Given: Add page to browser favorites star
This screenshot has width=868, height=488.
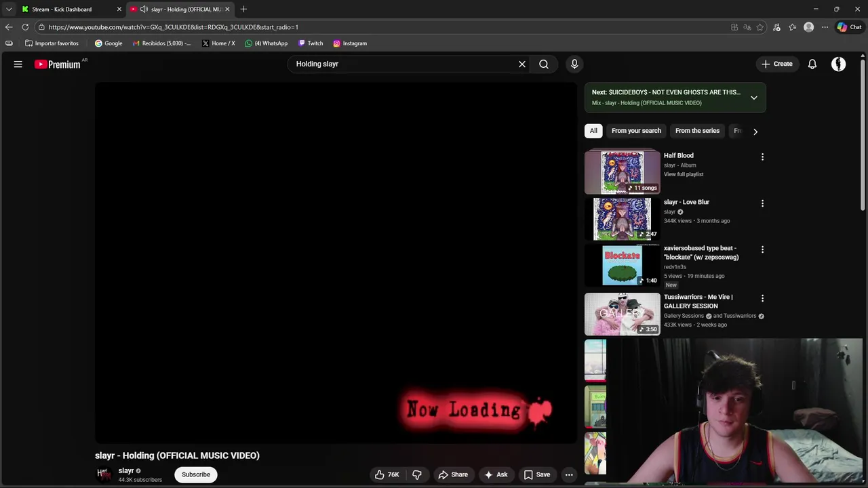Looking at the screenshot, I should 760,27.
